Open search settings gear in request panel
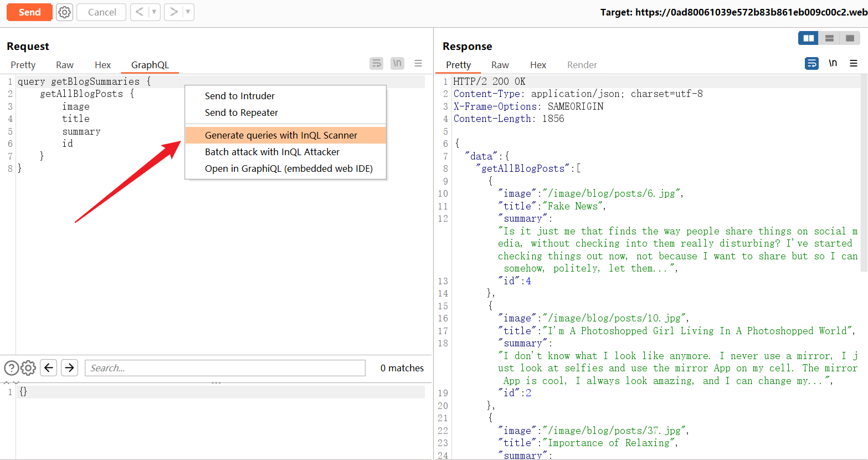This screenshot has height=460, width=868. pyautogui.click(x=28, y=368)
